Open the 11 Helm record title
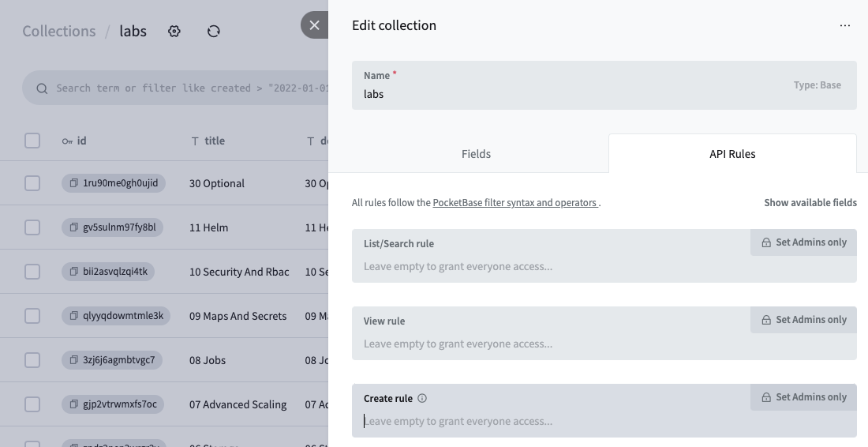 point(208,227)
